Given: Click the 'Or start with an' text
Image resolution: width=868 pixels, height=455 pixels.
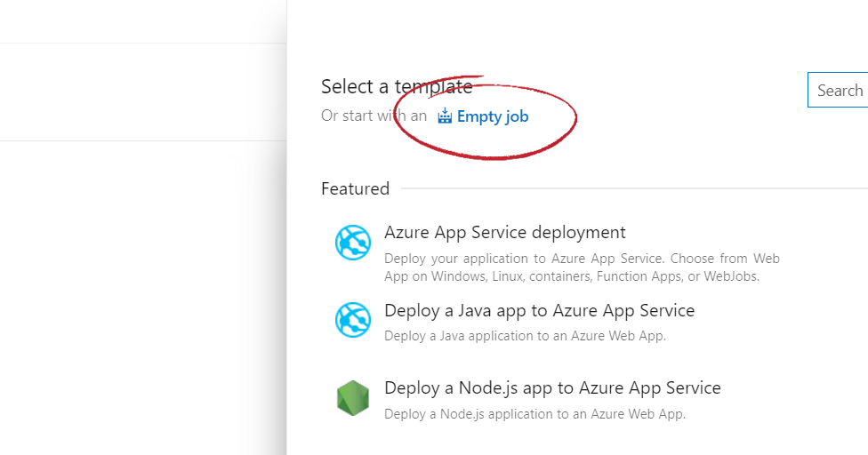Looking at the screenshot, I should (374, 116).
